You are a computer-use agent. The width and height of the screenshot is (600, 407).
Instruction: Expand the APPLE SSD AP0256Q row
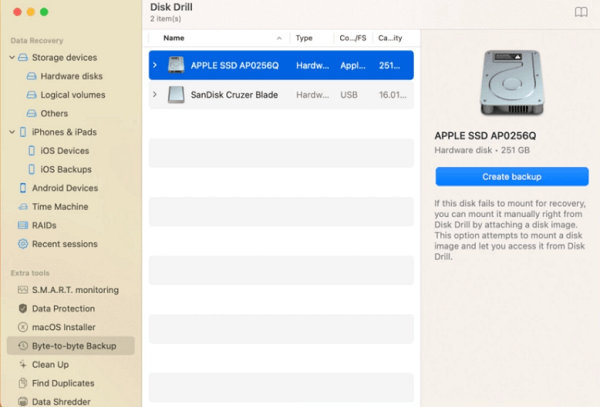154,65
